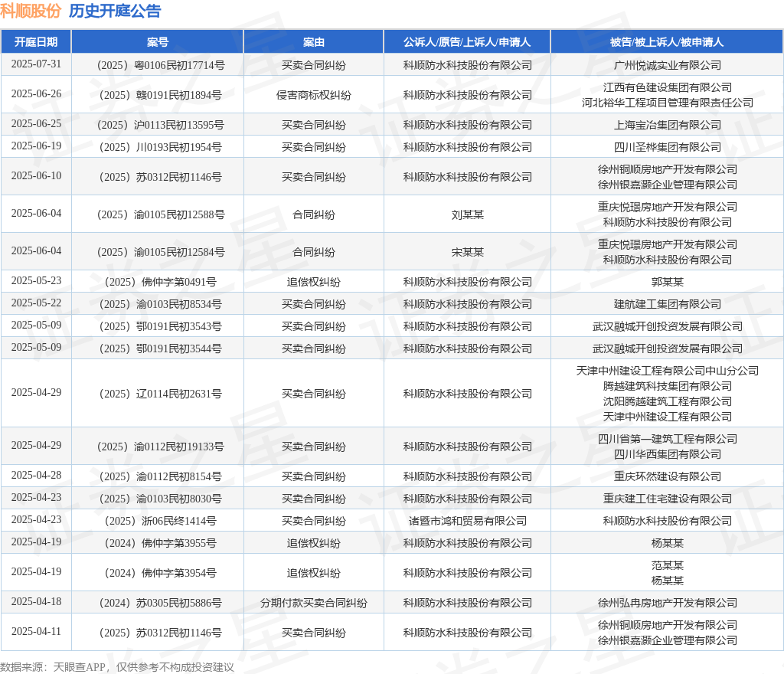Click defendant 郭某某
The image size is (784, 674).
coord(668,282)
